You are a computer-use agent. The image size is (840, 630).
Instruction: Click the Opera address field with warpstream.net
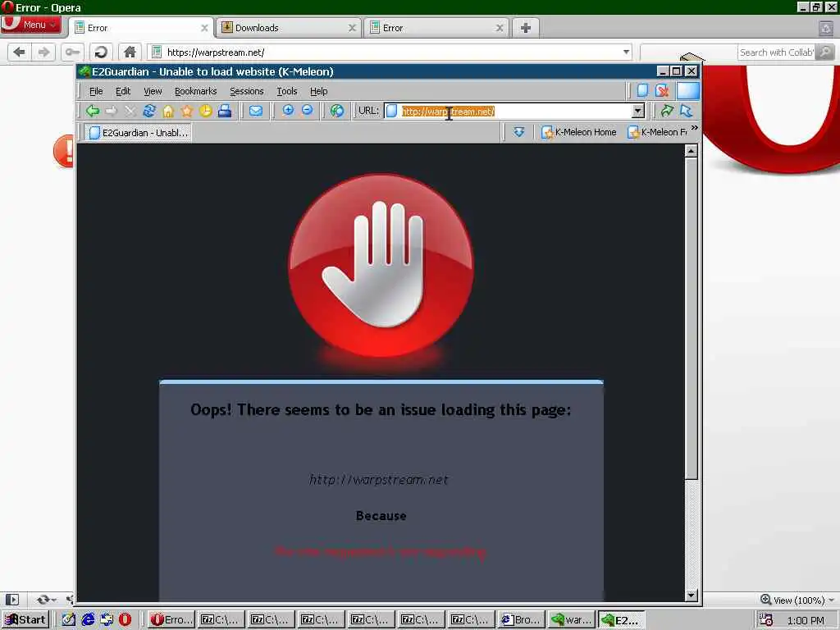(x=390, y=52)
